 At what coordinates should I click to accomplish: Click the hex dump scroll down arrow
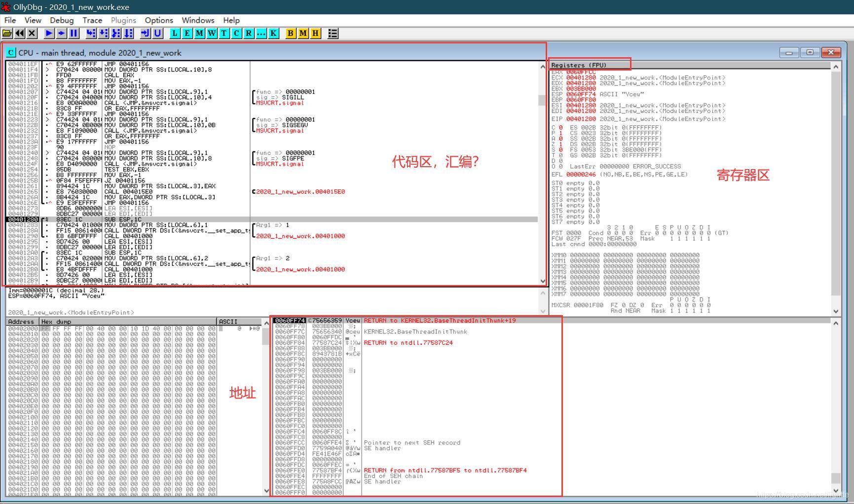pyautogui.click(x=266, y=491)
